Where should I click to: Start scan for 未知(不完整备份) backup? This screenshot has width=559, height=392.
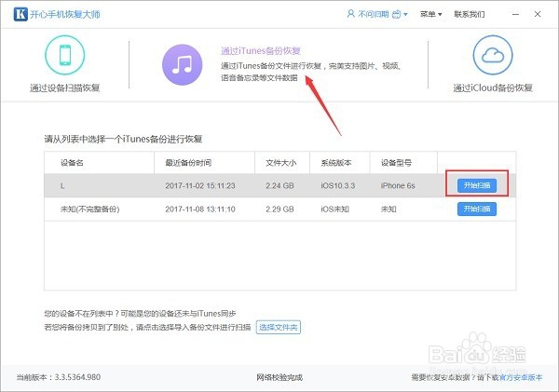pos(477,210)
